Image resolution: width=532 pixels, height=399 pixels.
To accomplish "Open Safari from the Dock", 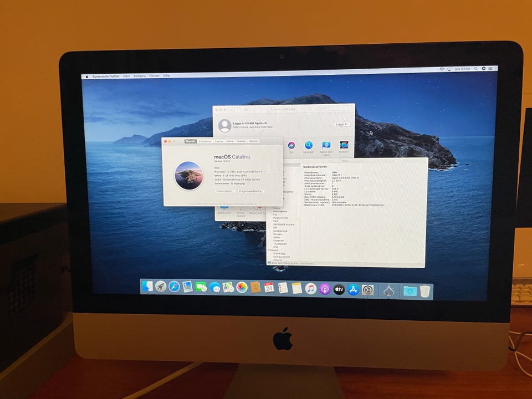I will (174, 287).
